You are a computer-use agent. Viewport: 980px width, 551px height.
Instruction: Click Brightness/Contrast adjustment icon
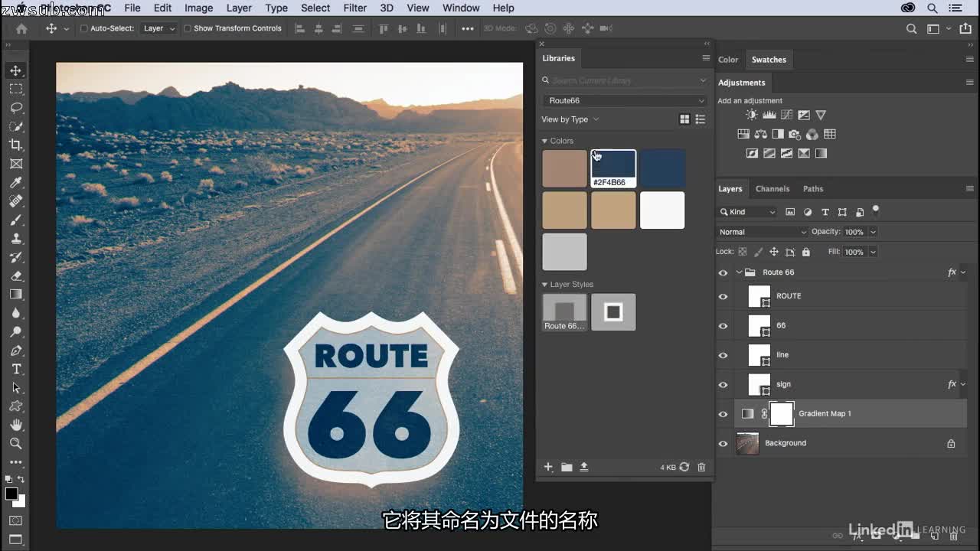coord(752,115)
